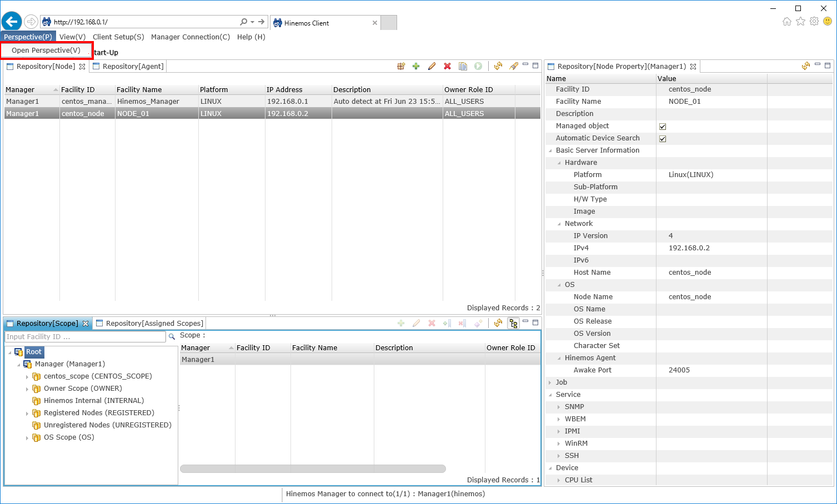Select the Hinemos_Manager node row
Screen dimensions: 837x504
[272, 102]
